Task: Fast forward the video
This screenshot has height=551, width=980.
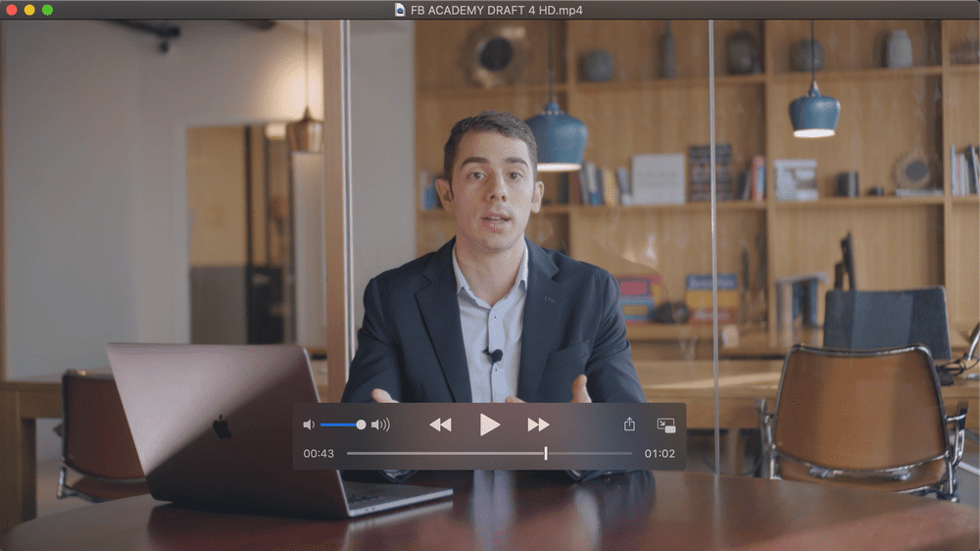Action: click(538, 426)
